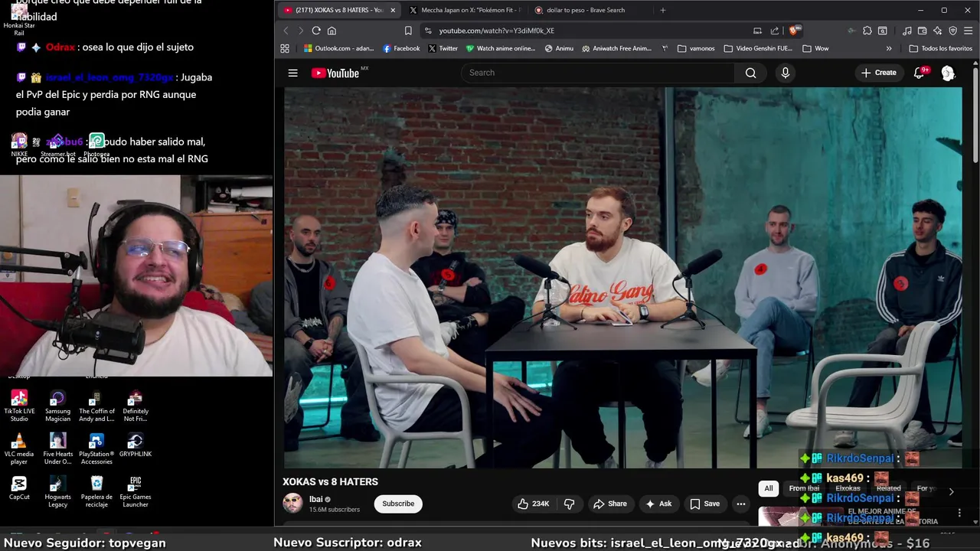Show next filter chips with right chevron
The height and width of the screenshot is (551, 980).
point(951,491)
